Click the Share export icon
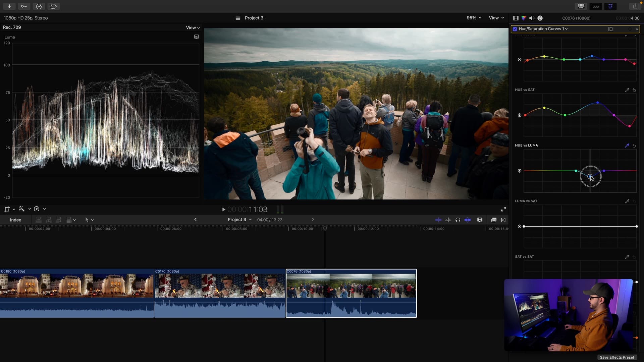Screen dimensions: 644x362 (635, 6)
